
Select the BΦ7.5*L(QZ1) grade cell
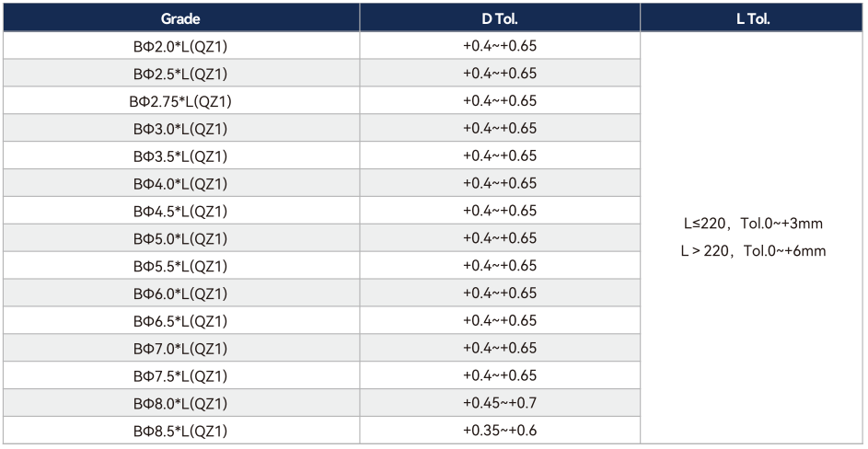pyautogui.click(x=181, y=376)
